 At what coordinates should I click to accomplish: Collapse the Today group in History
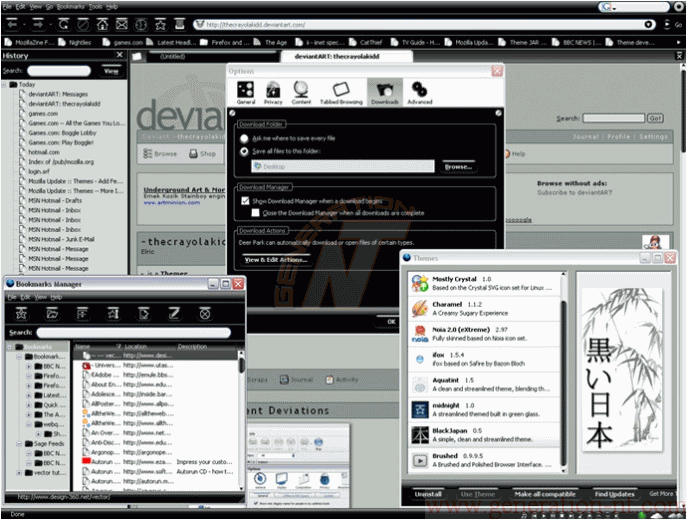point(4,85)
